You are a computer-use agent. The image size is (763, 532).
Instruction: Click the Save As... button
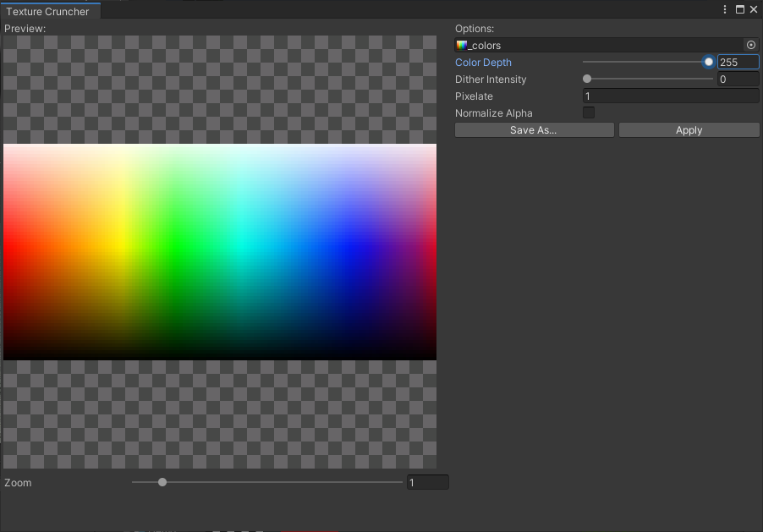[x=534, y=130]
